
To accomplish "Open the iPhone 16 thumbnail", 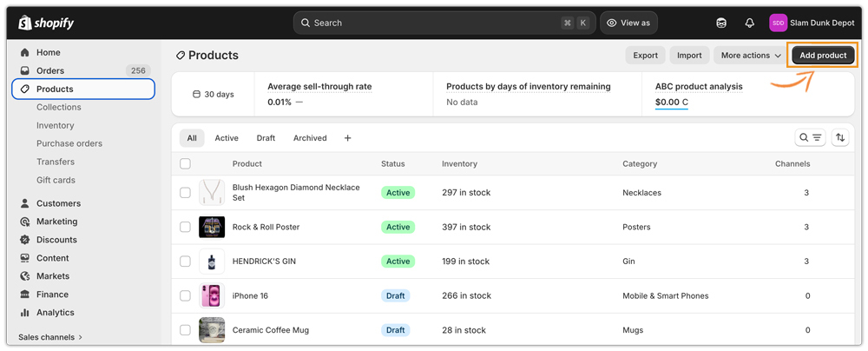I will coord(212,295).
